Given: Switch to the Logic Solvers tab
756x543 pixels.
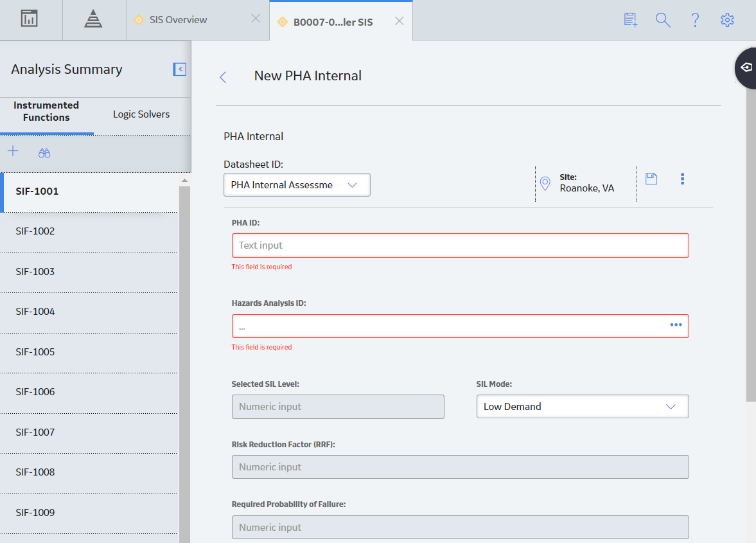Looking at the screenshot, I should tap(141, 114).
